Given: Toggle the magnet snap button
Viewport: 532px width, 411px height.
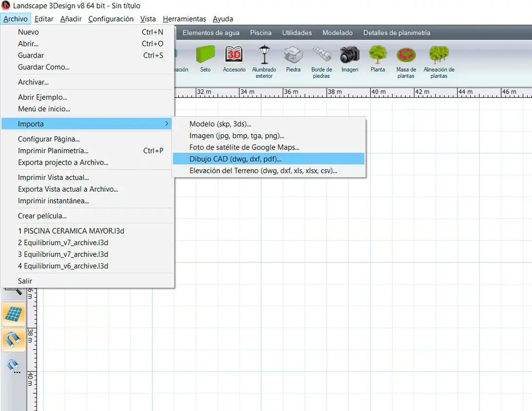Looking at the screenshot, I should [x=14, y=339].
